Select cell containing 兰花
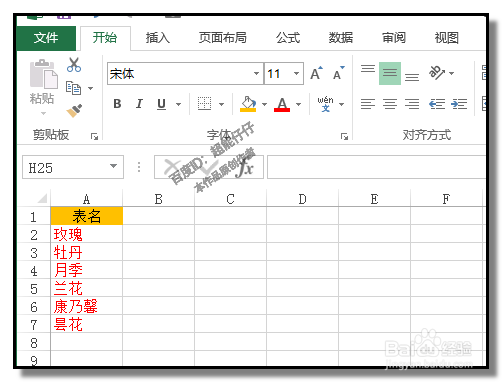 (x=87, y=288)
